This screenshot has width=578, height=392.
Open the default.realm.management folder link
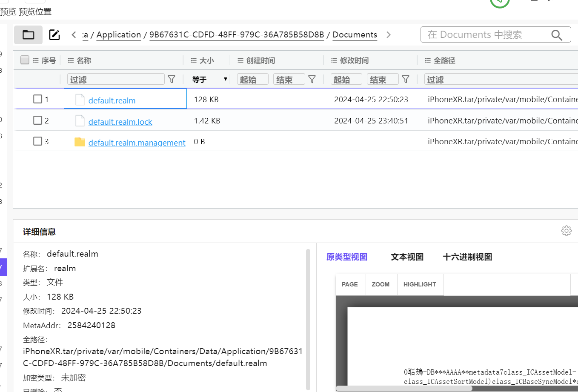[x=137, y=143]
